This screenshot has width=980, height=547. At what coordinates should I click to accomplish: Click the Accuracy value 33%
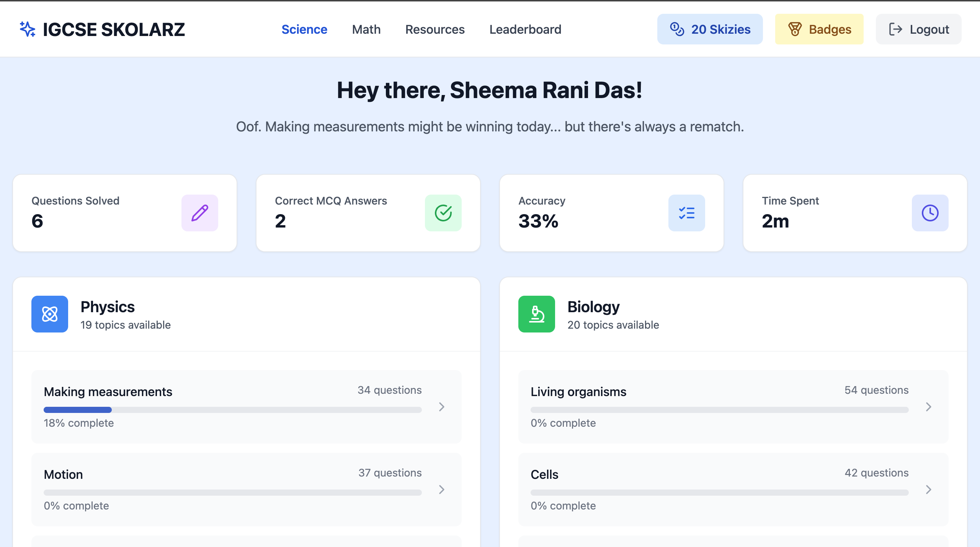coord(538,221)
